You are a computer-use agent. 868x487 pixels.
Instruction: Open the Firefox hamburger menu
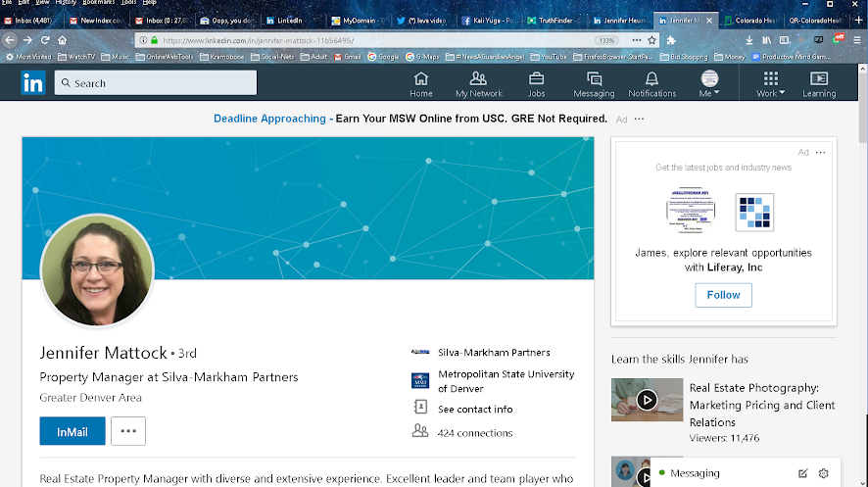click(857, 40)
